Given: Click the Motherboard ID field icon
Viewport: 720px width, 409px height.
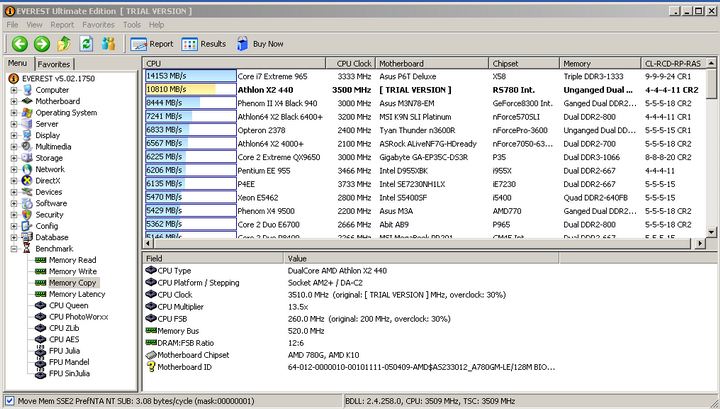Looking at the screenshot, I should pyautogui.click(x=151, y=366).
